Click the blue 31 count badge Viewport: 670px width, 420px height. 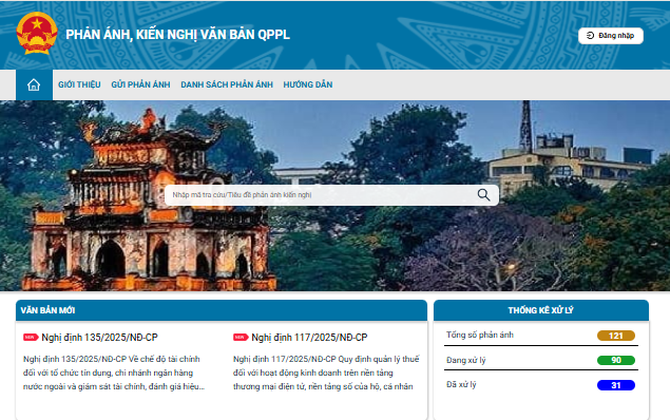pos(616,385)
